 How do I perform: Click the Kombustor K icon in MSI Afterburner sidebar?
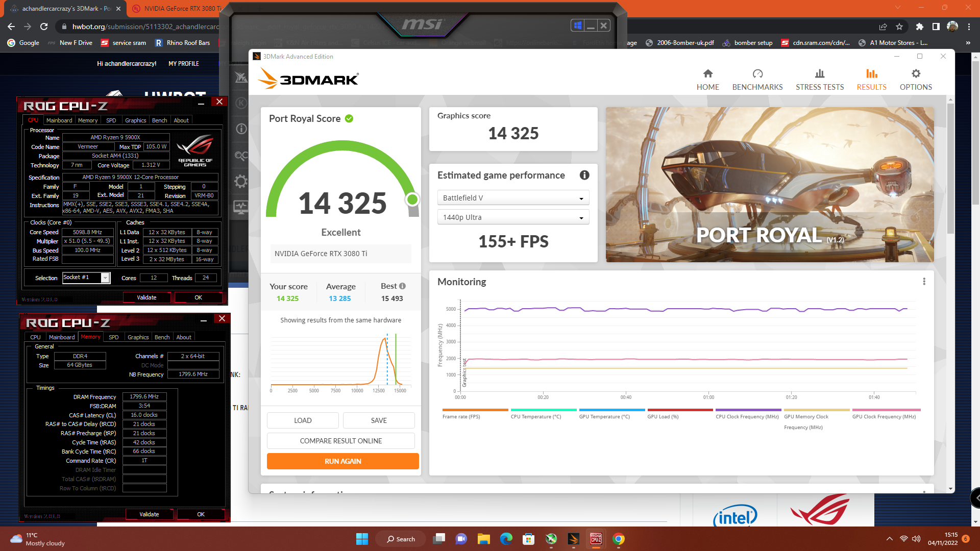[x=241, y=103]
